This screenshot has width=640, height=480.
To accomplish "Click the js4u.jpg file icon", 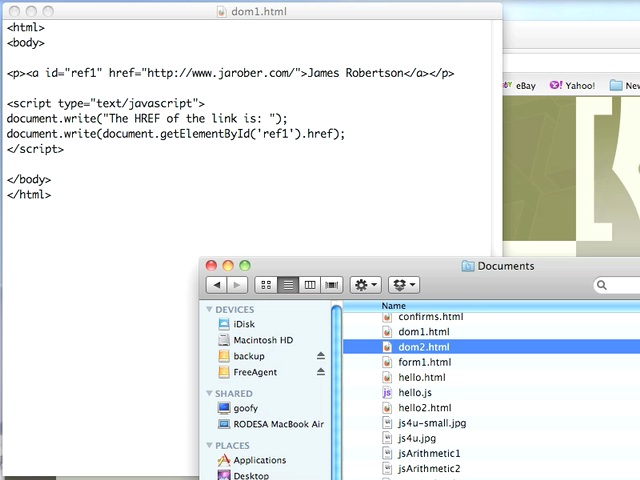I will pyautogui.click(x=387, y=438).
